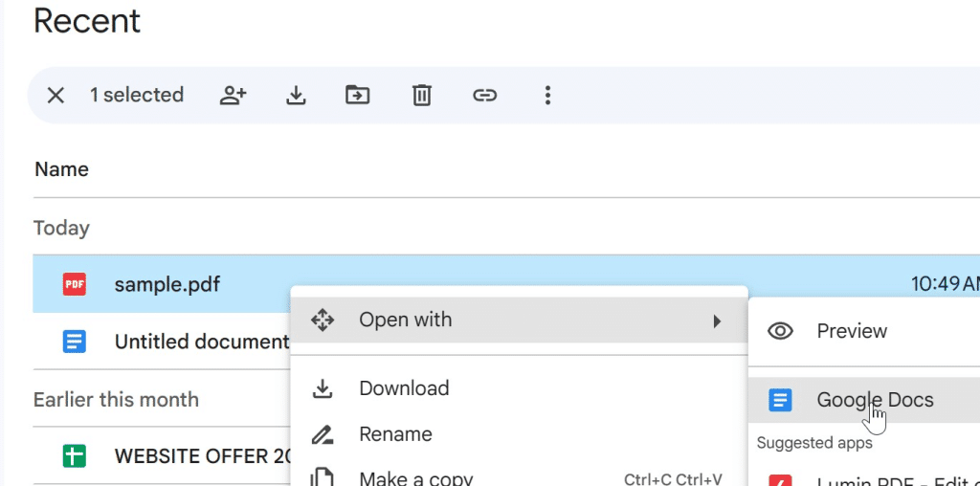The width and height of the screenshot is (980, 486).
Task: Choose Open with in context menu
Action: point(406,320)
